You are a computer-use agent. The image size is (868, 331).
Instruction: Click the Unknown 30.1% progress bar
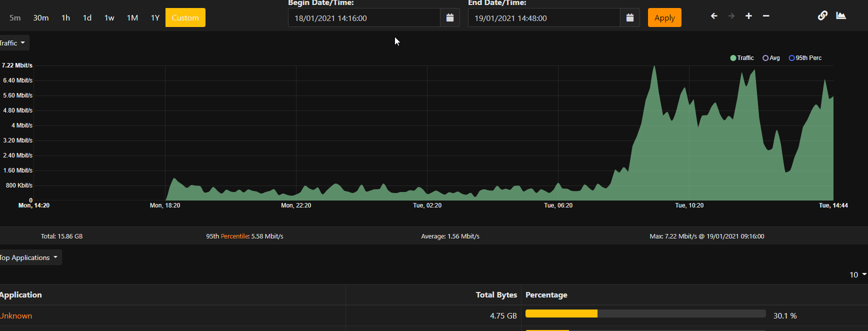pos(645,313)
